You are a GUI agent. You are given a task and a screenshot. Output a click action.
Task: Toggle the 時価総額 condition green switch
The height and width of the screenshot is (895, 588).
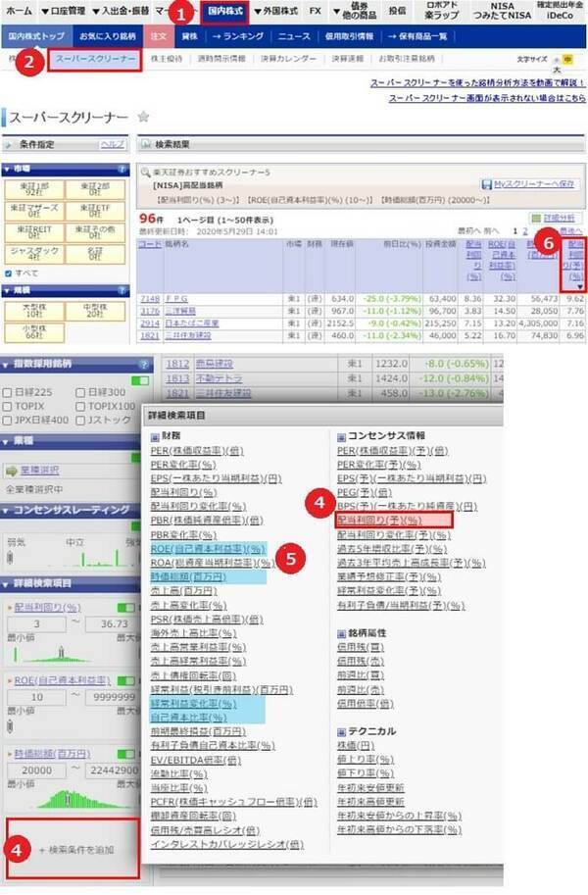pos(125,754)
